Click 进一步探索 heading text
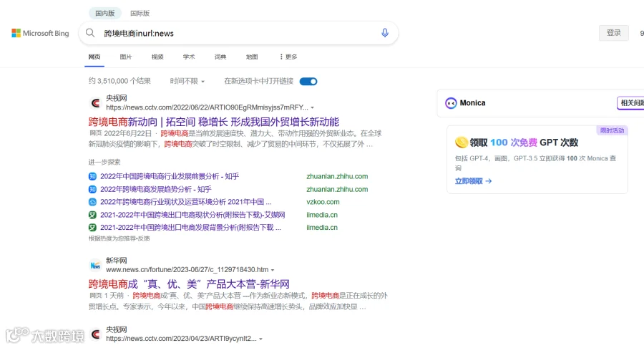This screenshot has width=644, height=348. coord(104,163)
